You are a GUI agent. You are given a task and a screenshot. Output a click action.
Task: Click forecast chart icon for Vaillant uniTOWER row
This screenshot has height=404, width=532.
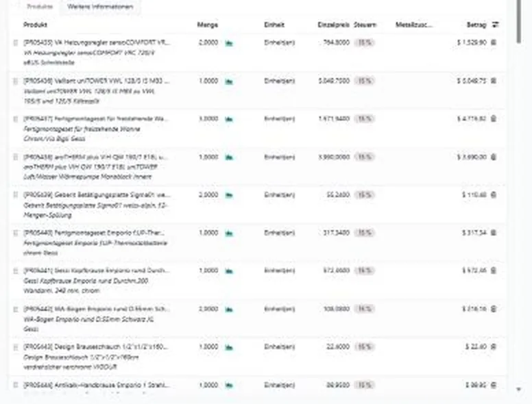click(x=230, y=81)
